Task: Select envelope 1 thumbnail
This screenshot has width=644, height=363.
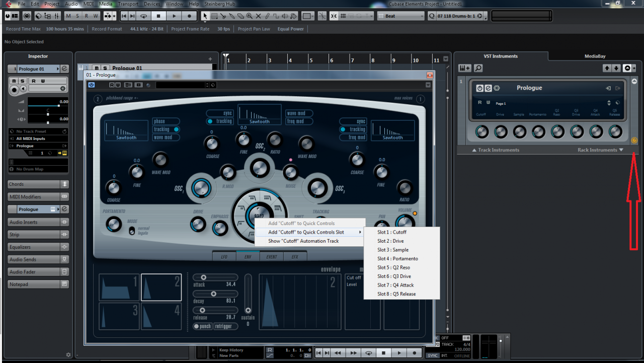Action: pyautogui.click(x=119, y=287)
